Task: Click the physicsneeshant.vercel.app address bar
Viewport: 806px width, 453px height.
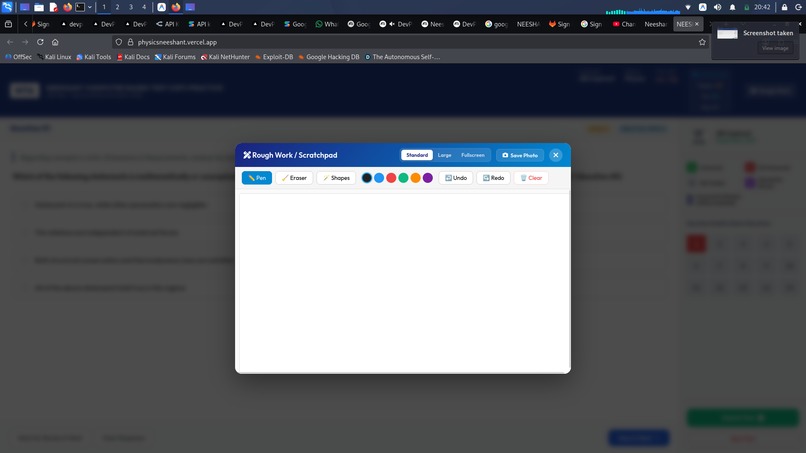Action: tap(406, 42)
